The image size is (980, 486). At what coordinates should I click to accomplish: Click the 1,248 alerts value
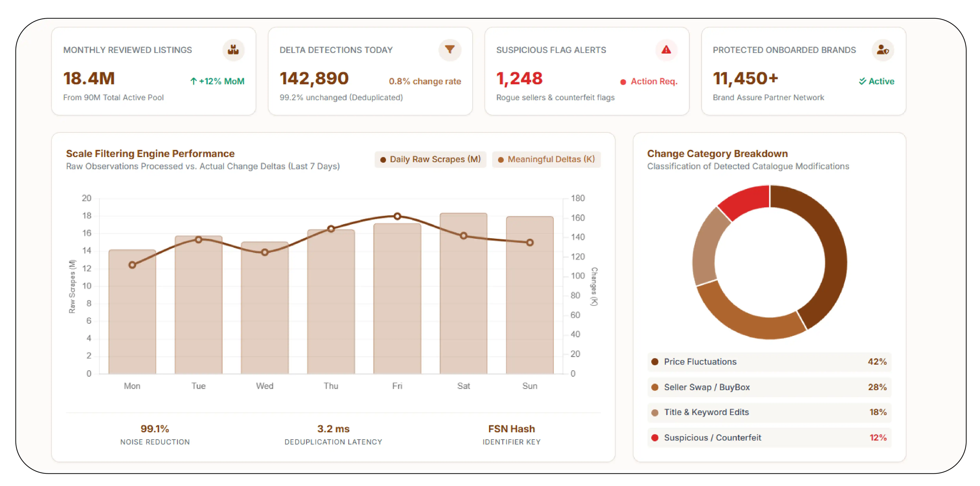pos(520,79)
